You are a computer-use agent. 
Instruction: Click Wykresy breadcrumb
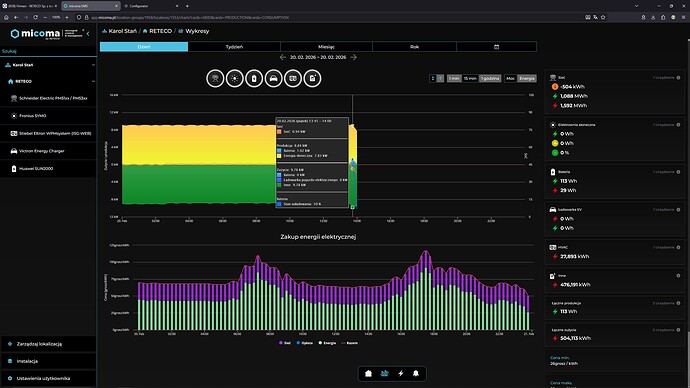(194, 31)
